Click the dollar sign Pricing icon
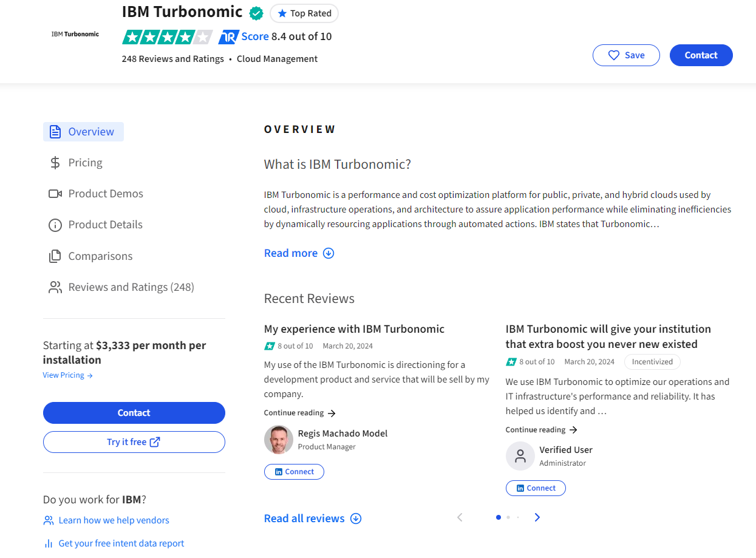756x558 pixels. point(55,163)
